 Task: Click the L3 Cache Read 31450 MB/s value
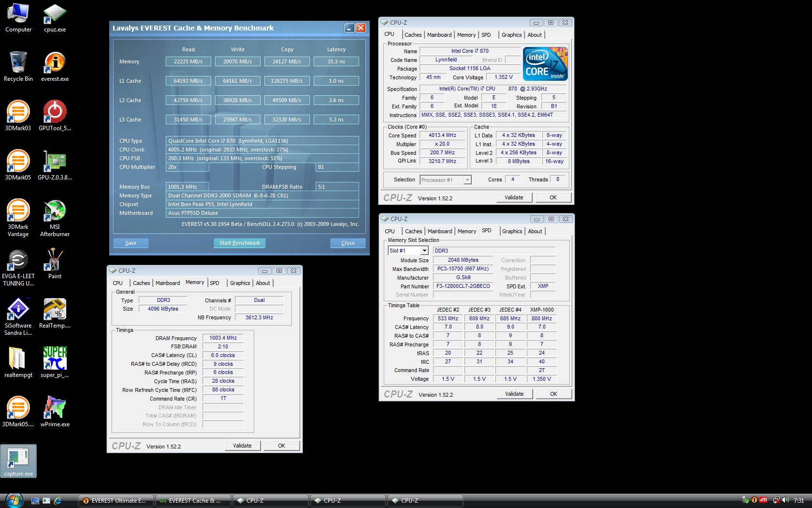pyautogui.click(x=188, y=120)
